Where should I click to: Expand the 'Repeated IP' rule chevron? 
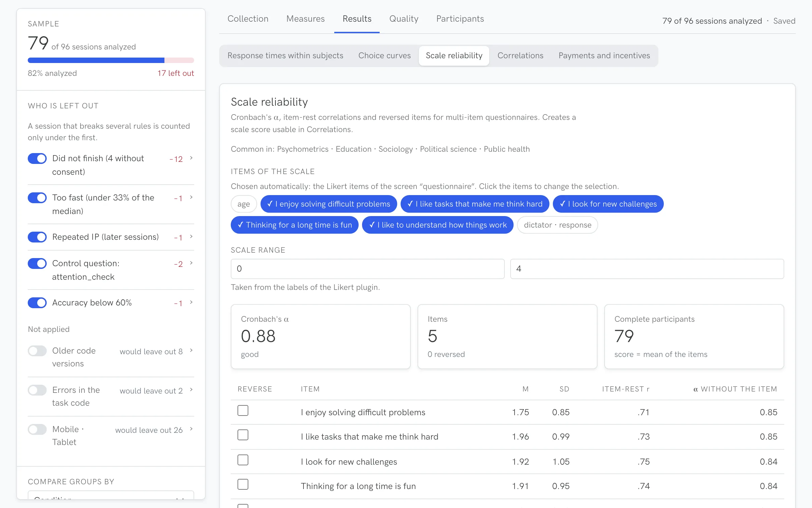pyautogui.click(x=191, y=237)
